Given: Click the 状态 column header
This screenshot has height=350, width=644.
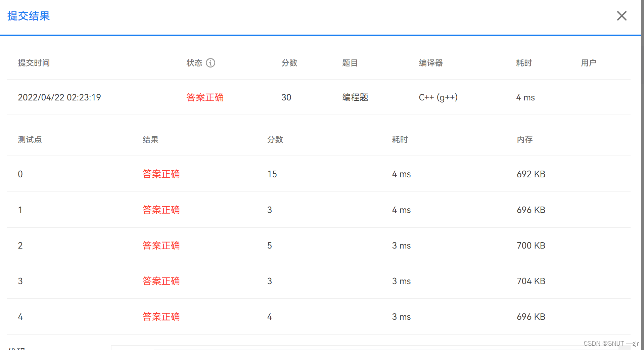Looking at the screenshot, I should point(194,63).
